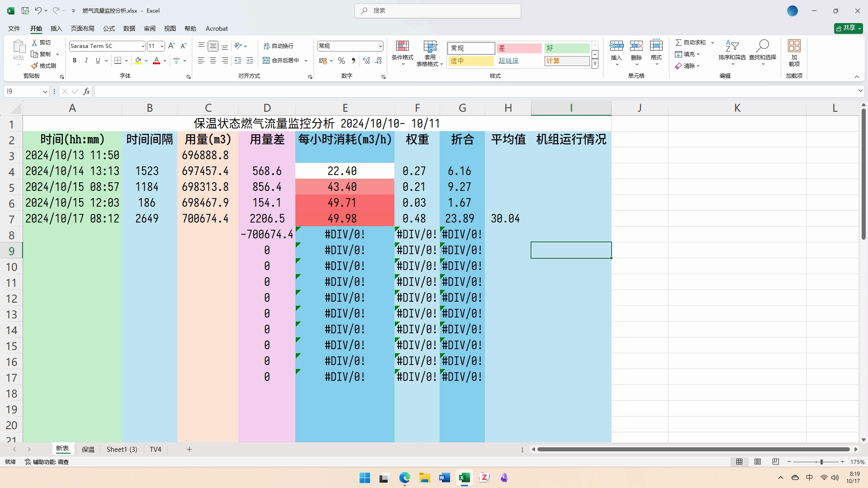This screenshot has height=488, width=868.
Task: Expand the font name dropdown
Action: pos(143,46)
